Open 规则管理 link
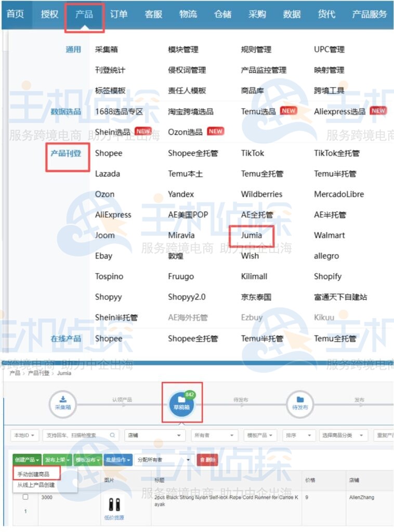Viewport: 394px width, 532px height. pyautogui.click(x=256, y=49)
